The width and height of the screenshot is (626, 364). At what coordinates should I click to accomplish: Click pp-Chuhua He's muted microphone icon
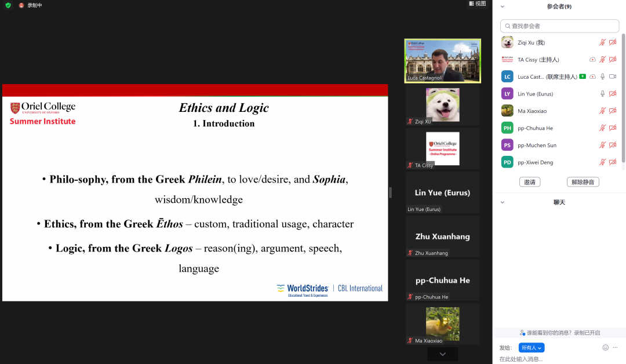602,128
